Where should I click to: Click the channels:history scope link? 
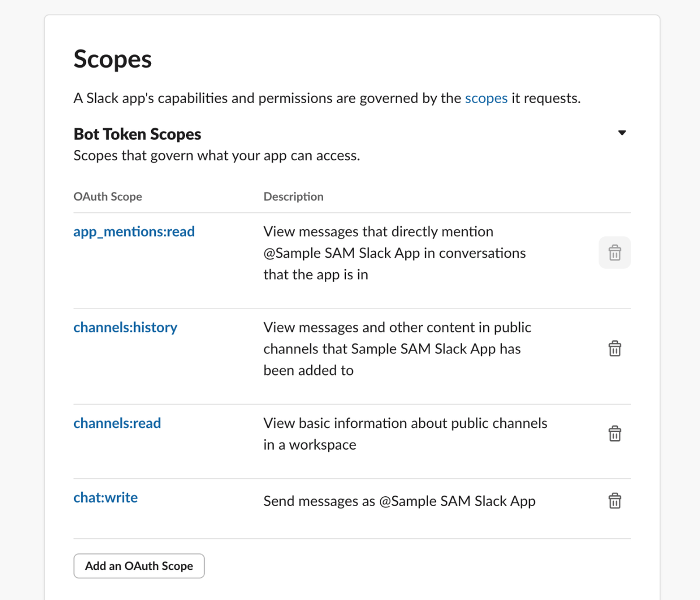(x=125, y=327)
